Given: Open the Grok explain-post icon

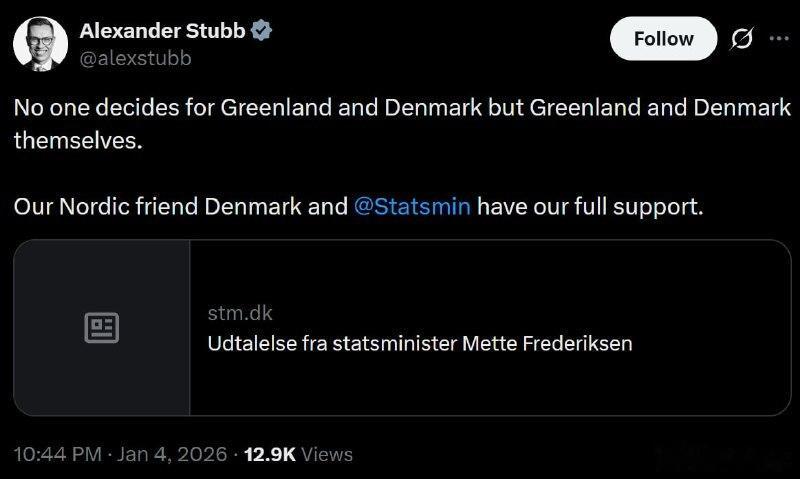Looking at the screenshot, I should point(742,39).
